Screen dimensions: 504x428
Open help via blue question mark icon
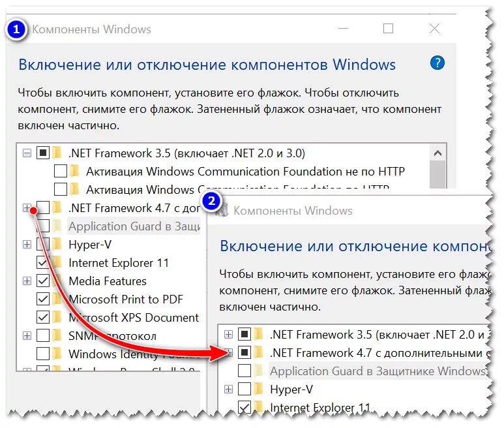click(437, 63)
